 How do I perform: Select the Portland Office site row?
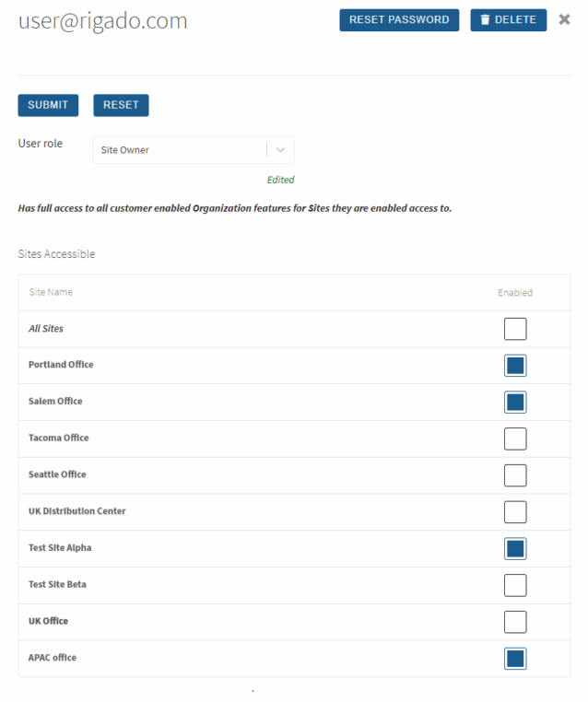[294, 366]
